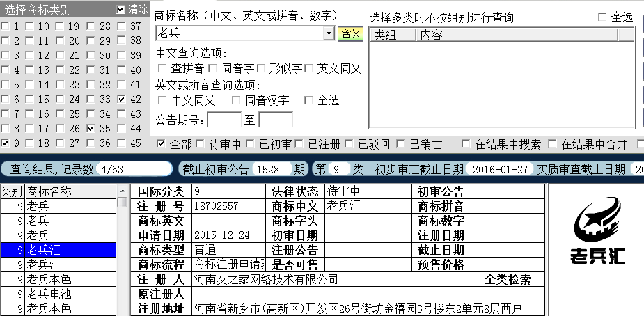This screenshot has height=316, width=644.
Task: Toggle trademark class 42 checkbox
Action: point(122,99)
